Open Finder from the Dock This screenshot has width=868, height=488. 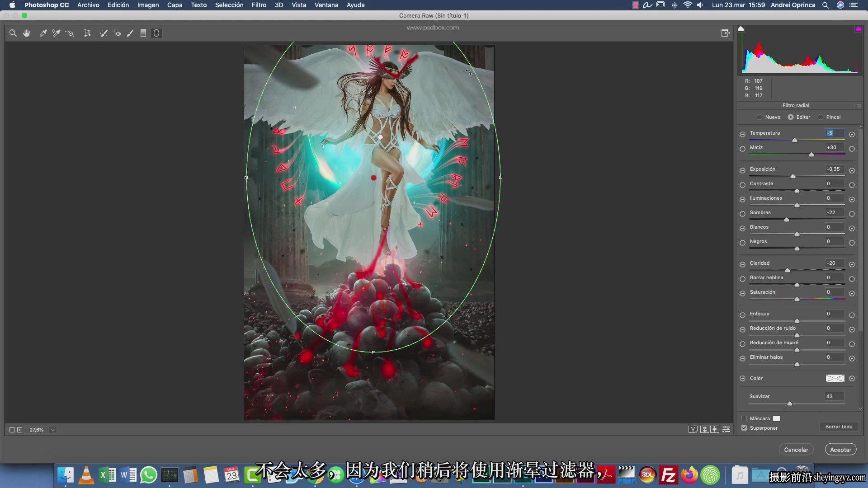click(66, 475)
